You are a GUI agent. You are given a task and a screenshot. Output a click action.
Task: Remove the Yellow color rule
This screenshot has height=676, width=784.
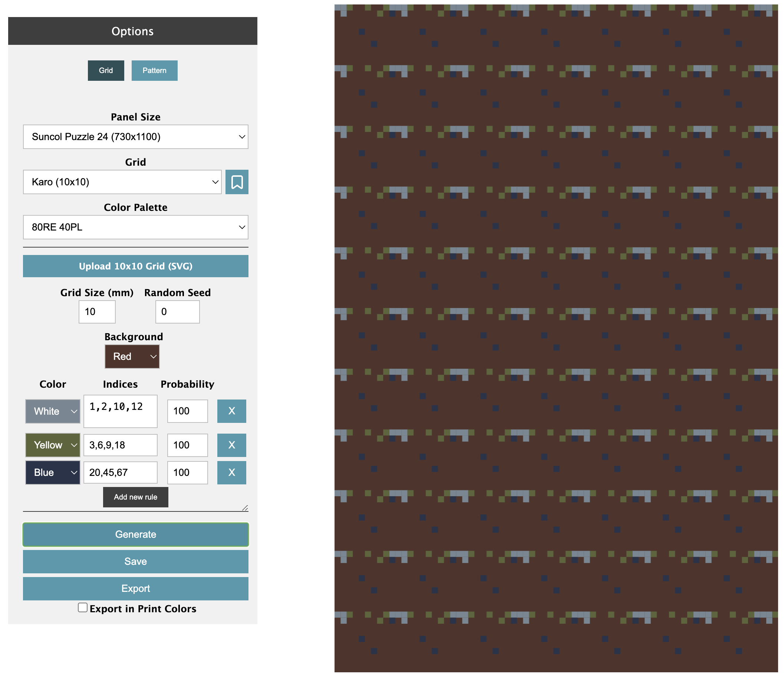click(231, 445)
